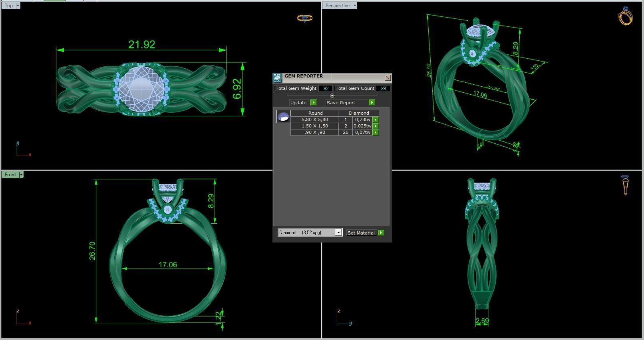This screenshot has width=644, height=340.
Task: Close the Gem Reporter panel
Action: pos(388,78)
